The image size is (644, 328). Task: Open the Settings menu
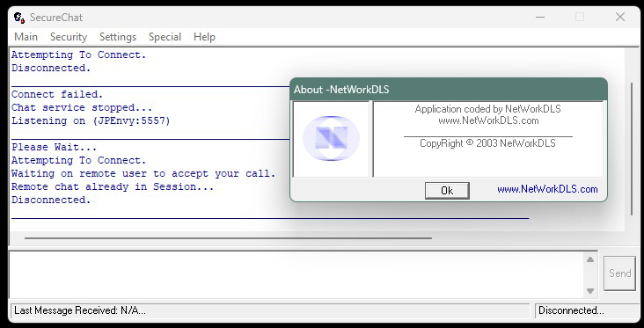tap(118, 37)
